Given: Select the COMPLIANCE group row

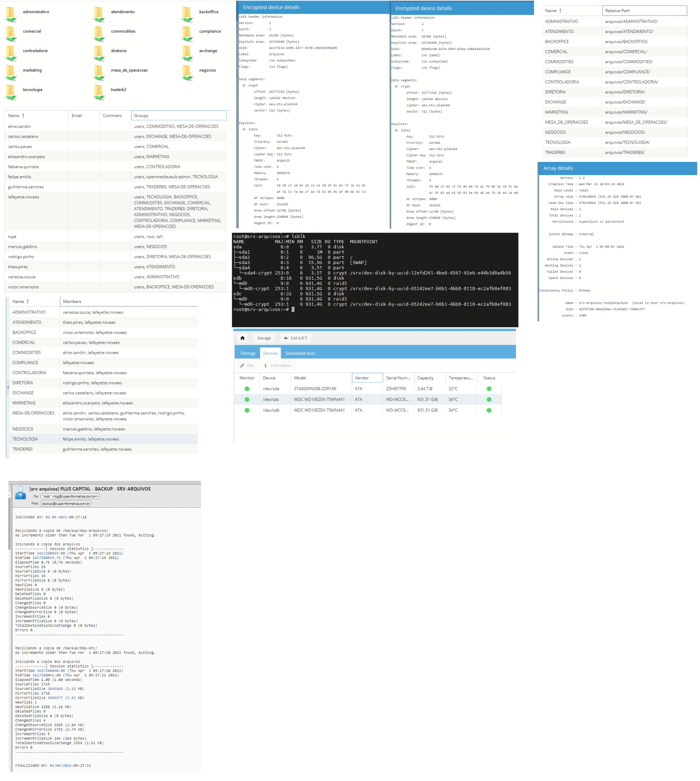Looking at the screenshot, I should [x=103, y=363].
